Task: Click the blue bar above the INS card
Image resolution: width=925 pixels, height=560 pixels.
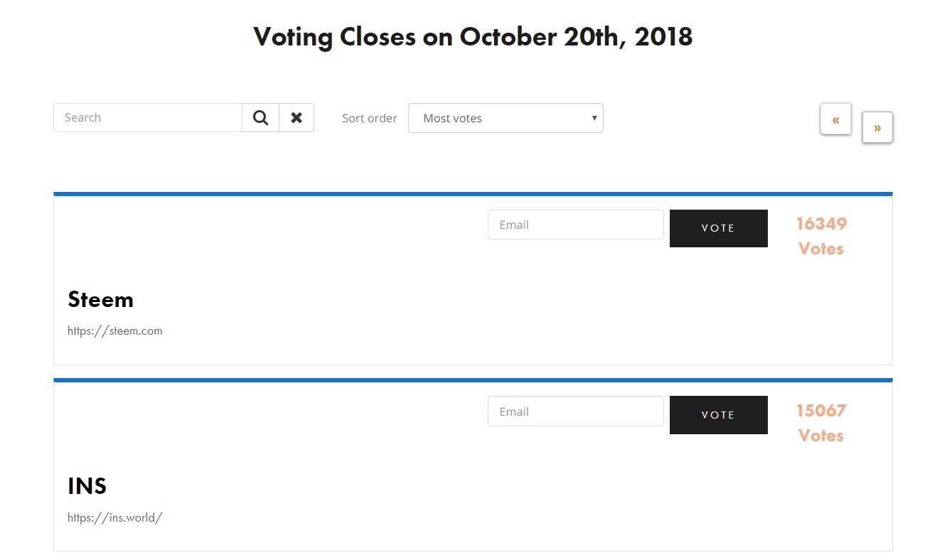Action: 473,380
